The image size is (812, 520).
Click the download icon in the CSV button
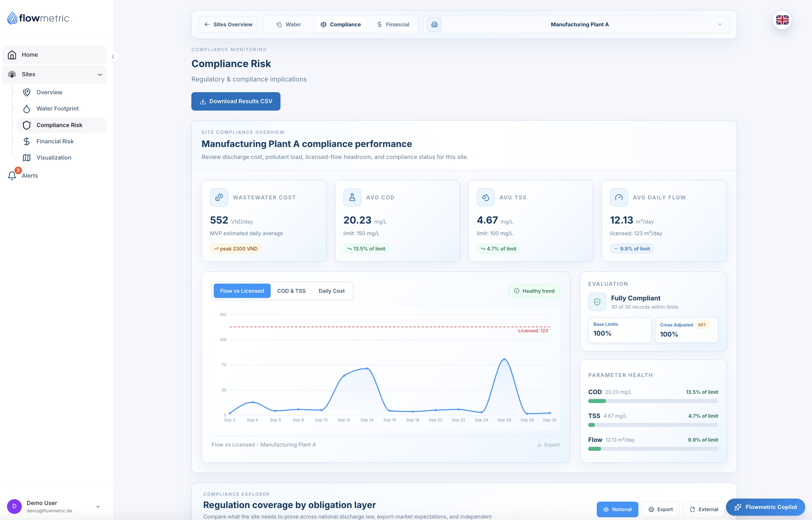pos(203,101)
